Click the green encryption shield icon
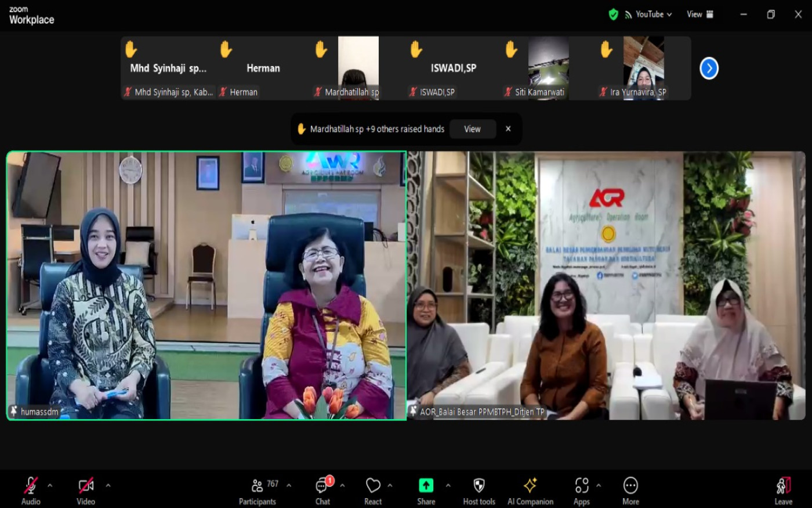The height and width of the screenshot is (508, 812). (613, 15)
